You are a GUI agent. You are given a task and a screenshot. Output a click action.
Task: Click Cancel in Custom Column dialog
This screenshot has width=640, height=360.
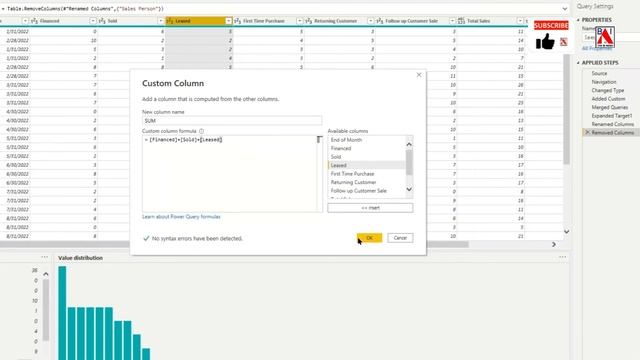[400, 238]
